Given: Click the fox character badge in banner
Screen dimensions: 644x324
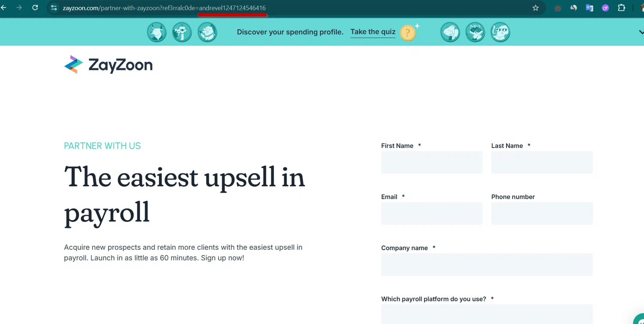Looking at the screenshot, I should pos(450,32).
